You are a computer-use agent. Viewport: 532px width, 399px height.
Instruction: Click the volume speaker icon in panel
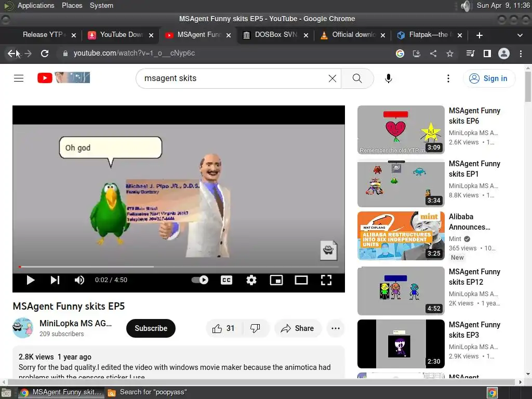click(467, 6)
